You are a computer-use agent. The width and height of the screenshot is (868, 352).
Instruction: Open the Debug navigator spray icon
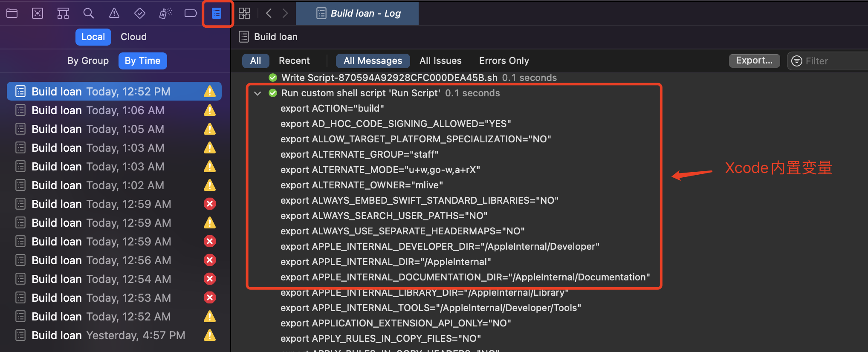point(165,13)
